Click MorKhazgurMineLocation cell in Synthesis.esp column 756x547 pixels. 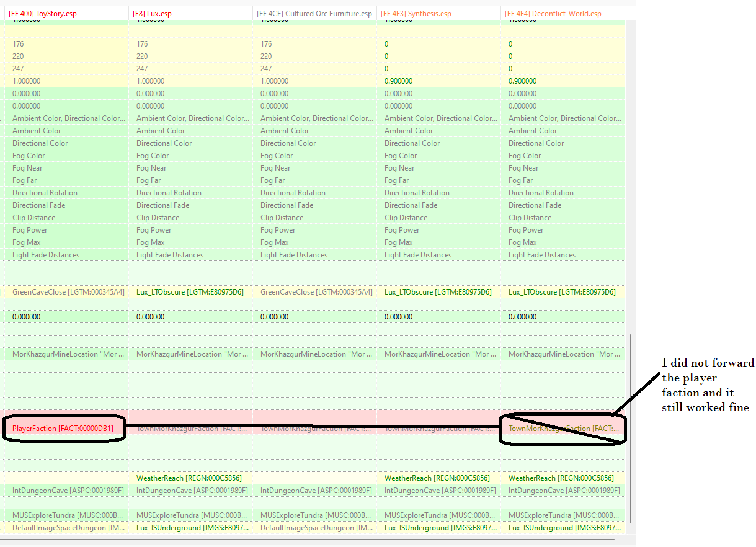pos(438,354)
